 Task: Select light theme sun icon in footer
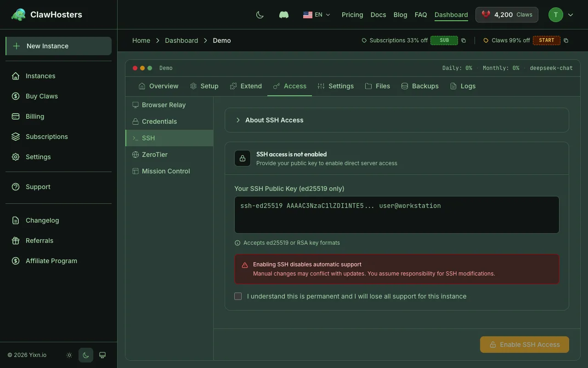click(69, 355)
